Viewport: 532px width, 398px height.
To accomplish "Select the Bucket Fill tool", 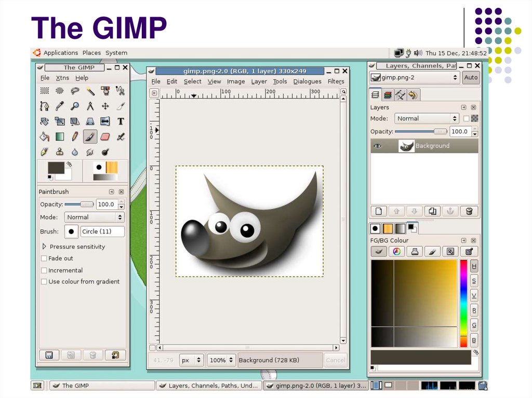I will [x=45, y=136].
